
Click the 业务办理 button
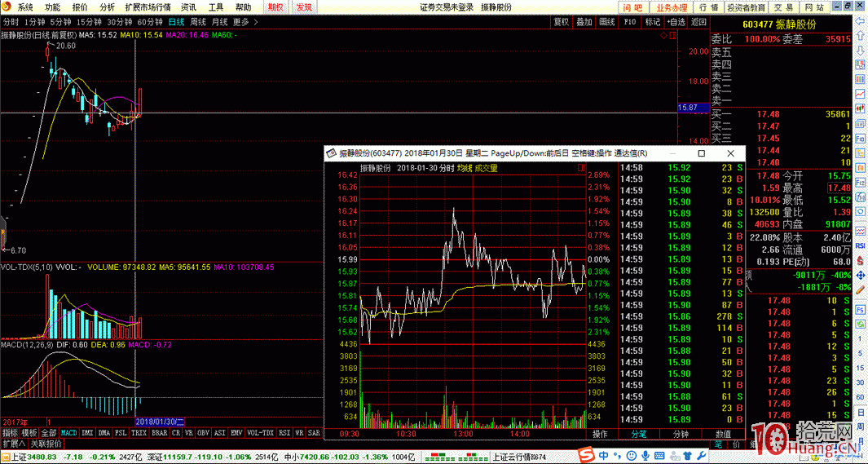tap(672, 7)
